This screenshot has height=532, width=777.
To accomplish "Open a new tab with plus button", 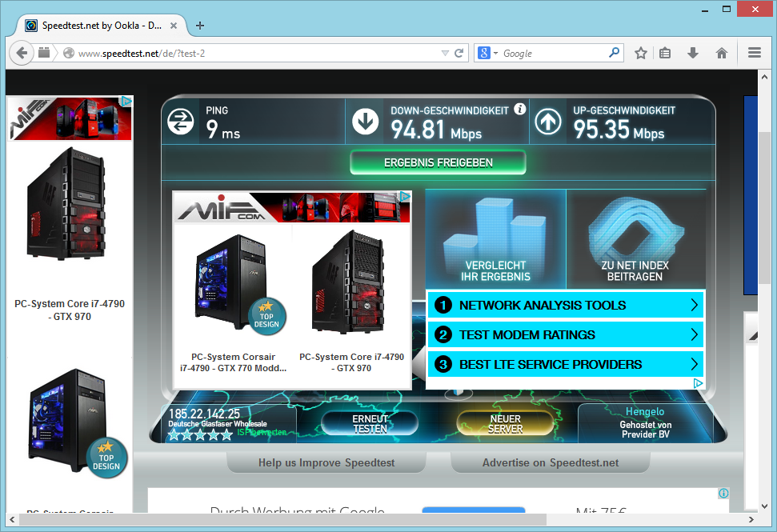I will tap(200, 26).
